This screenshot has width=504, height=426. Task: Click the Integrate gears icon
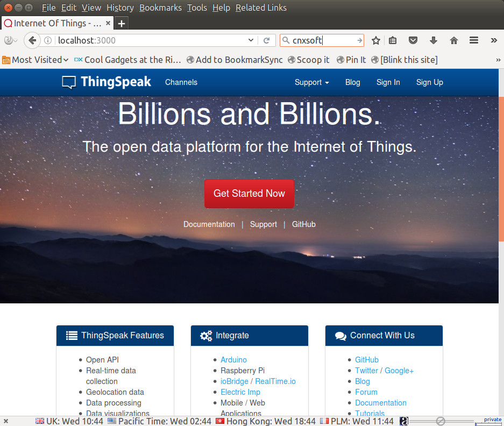206,336
